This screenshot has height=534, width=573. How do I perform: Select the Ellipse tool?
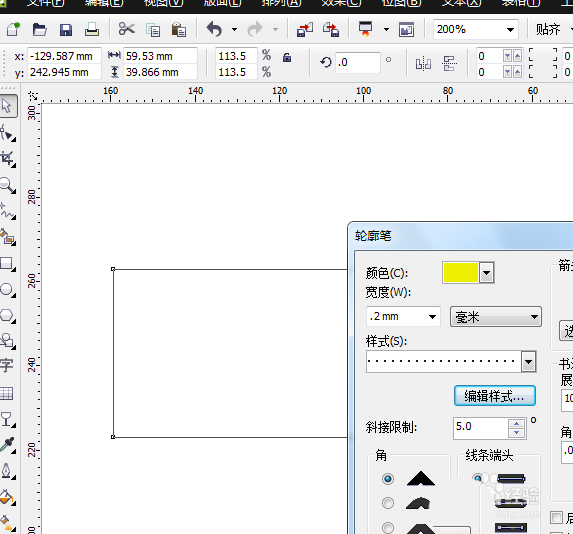[x=7, y=290]
